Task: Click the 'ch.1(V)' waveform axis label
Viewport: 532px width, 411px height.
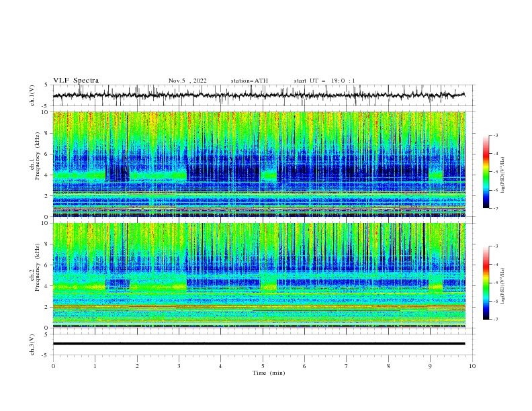Action: coord(32,95)
